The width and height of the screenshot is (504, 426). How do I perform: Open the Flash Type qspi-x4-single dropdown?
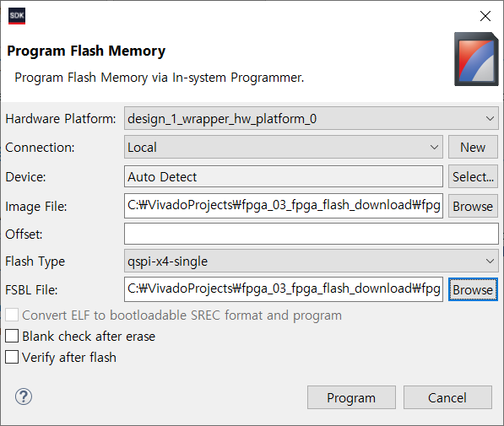pyautogui.click(x=312, y=262)
